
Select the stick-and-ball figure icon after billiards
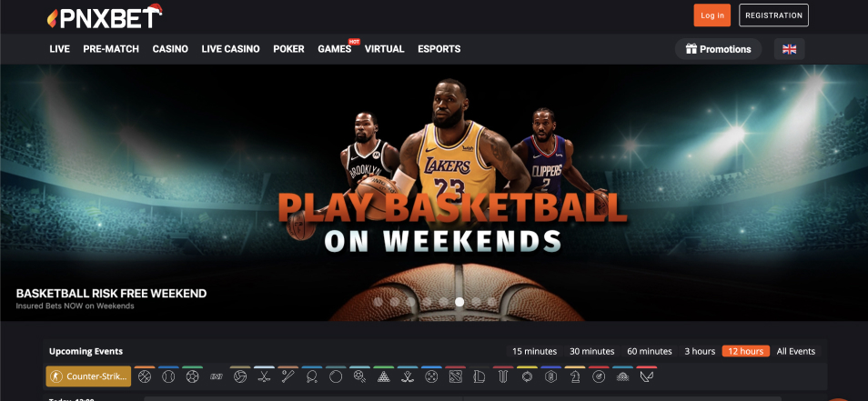(408, 376)
